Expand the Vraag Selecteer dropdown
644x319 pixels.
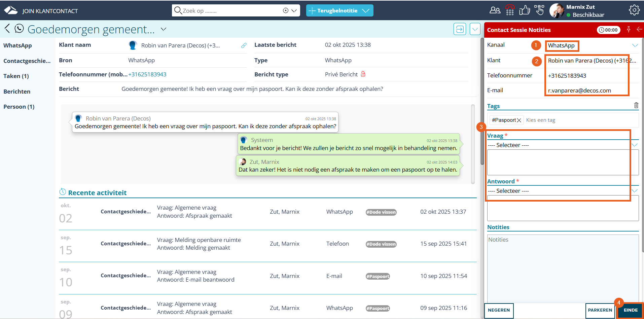click(x=635, y=145)
